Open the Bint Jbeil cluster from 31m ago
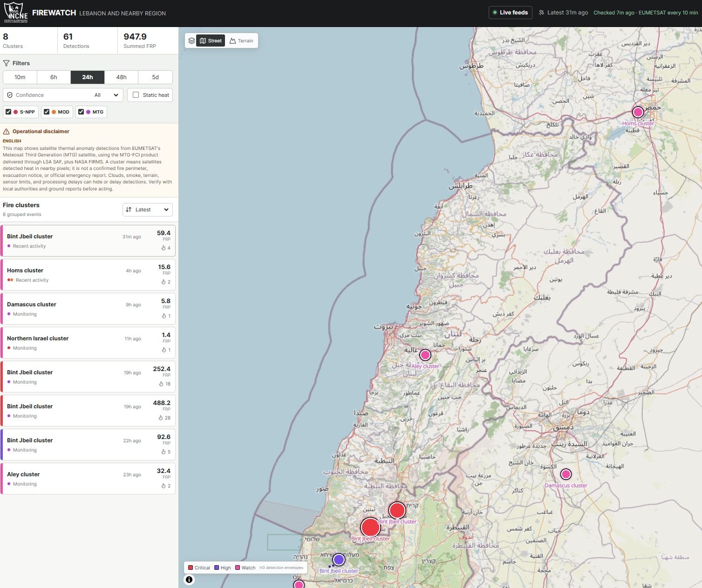 point(88,241)
